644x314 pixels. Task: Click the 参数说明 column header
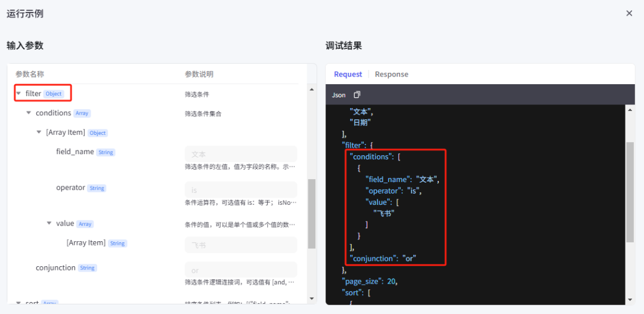pyautogui.click(x=199, y=75)
